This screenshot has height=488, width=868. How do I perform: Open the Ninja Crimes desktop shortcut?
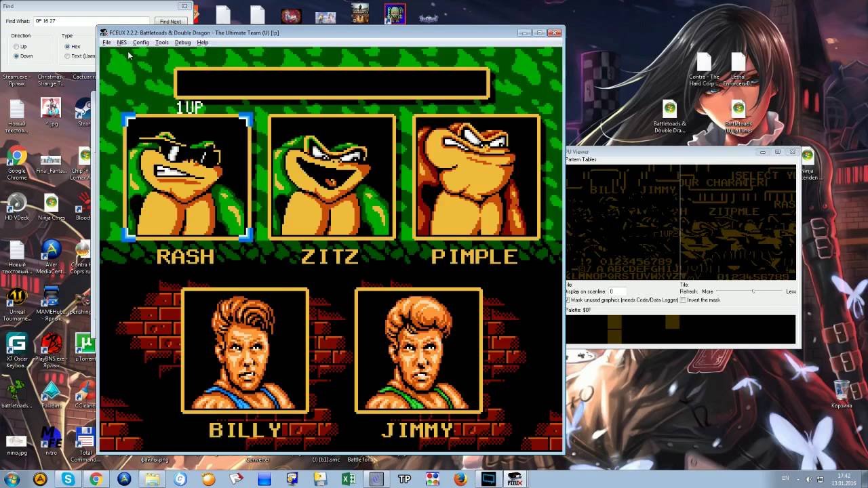51,207
